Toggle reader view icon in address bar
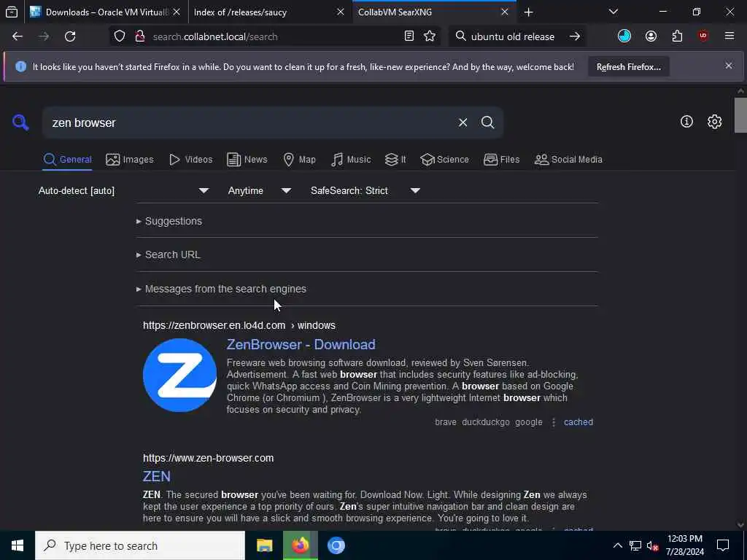Viewport: 747px width, 560px height. 409,36
